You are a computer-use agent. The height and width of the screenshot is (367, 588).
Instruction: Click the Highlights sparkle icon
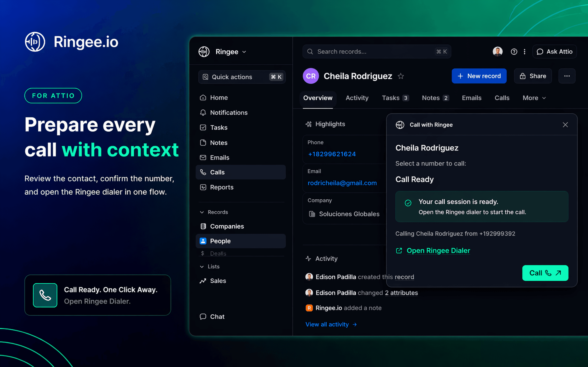tap(309, 124)
